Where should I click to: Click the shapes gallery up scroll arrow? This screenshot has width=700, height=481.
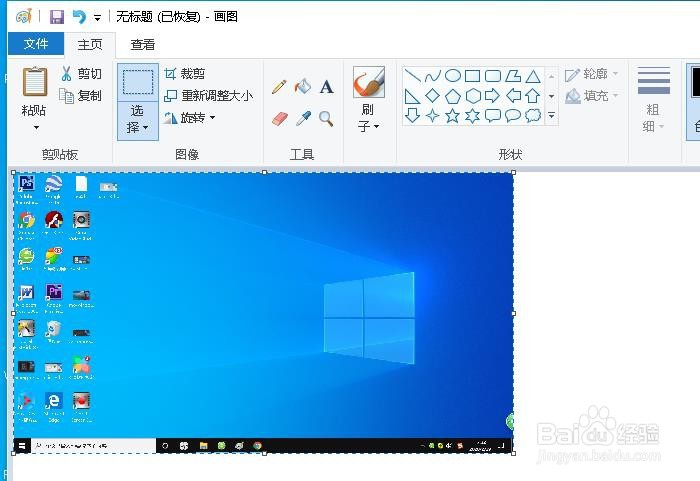click(x=551, y=76)
